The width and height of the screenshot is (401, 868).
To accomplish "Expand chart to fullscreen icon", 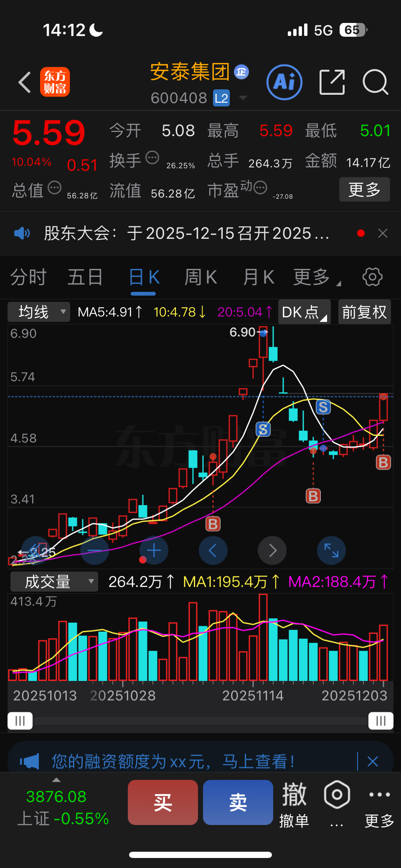I will point(332,551).
